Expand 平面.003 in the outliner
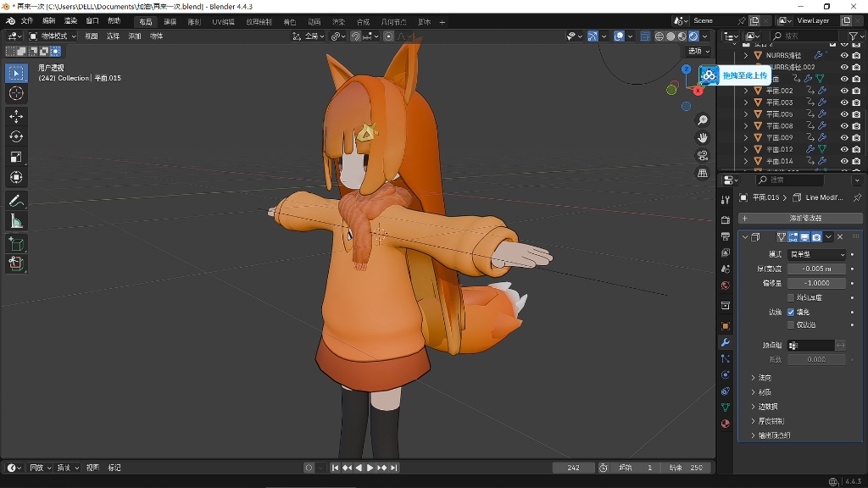The height and width of the screenshot is (488, 868). click(x=746, y=103)
